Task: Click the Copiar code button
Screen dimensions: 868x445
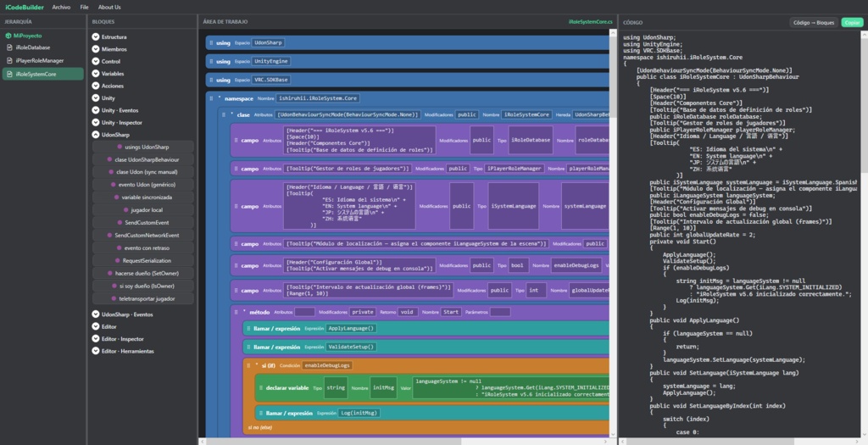Action: 852,23
